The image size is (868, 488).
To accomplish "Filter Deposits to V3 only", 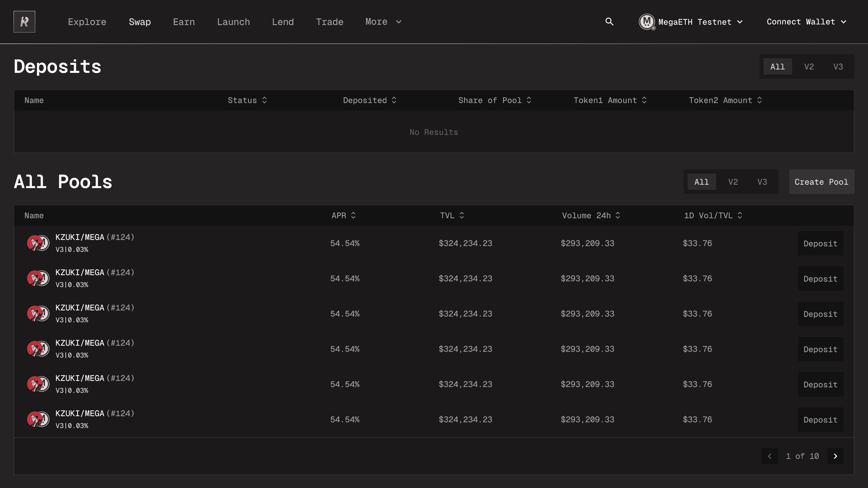I will [x=838, y=67].
